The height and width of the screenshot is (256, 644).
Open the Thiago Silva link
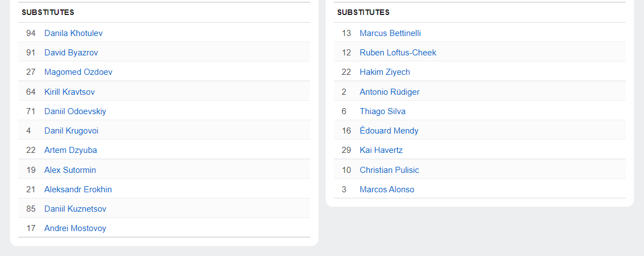pos(382,111)
